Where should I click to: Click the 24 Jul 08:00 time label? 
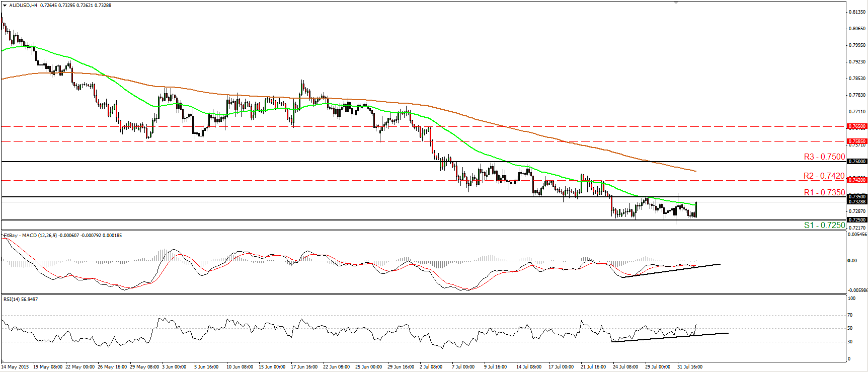625,367
